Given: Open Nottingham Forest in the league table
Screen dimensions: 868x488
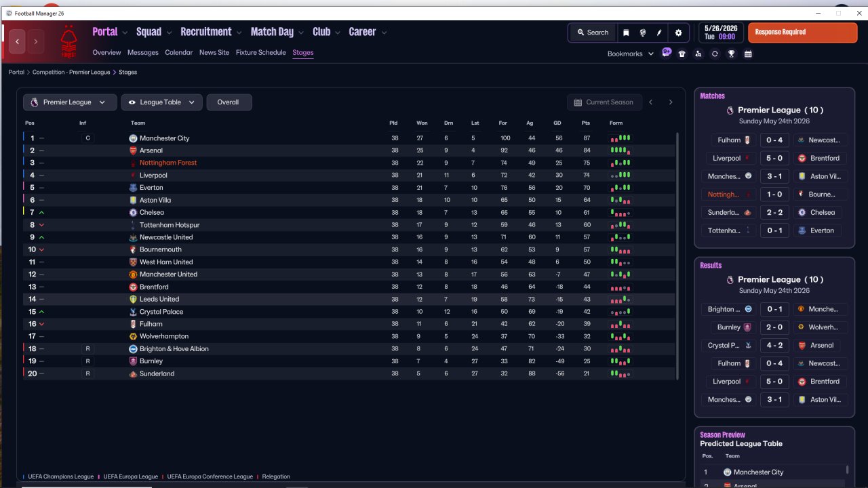Looking at the screenshot, I should [168, 163].
